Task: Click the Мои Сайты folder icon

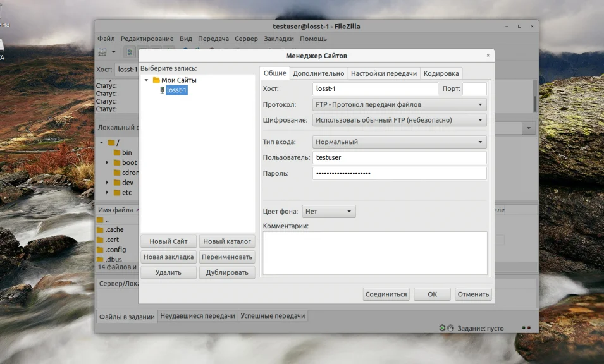Action: [x=156, y=80]
